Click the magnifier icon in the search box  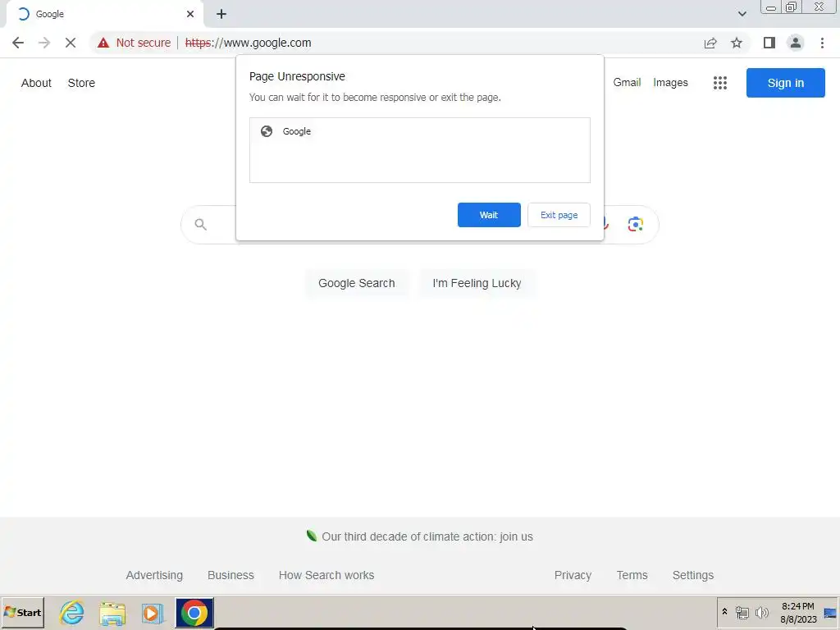pyautogui.click(x=200, y=224)
